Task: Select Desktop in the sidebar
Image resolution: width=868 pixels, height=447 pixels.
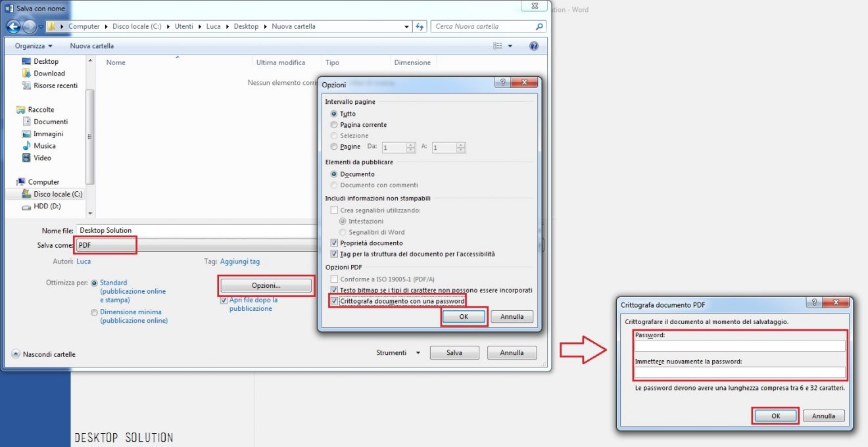Action: pyautogui.click(x=46, y=61)
